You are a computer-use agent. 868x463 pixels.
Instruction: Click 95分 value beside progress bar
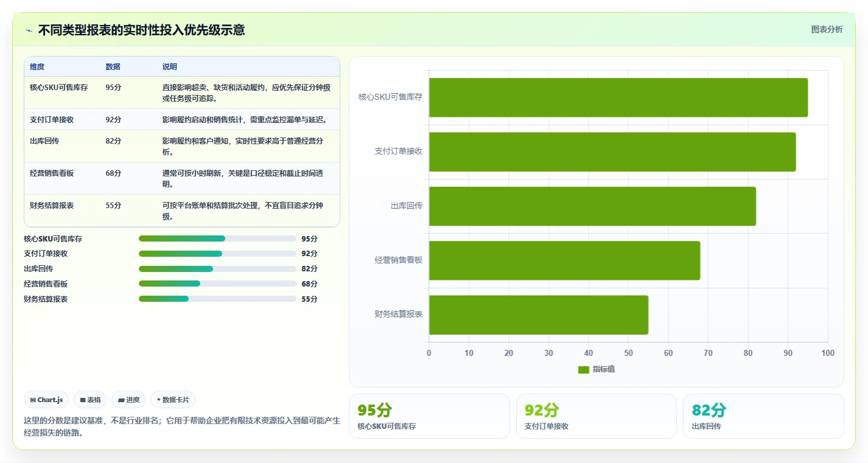(x=309, y=239)
